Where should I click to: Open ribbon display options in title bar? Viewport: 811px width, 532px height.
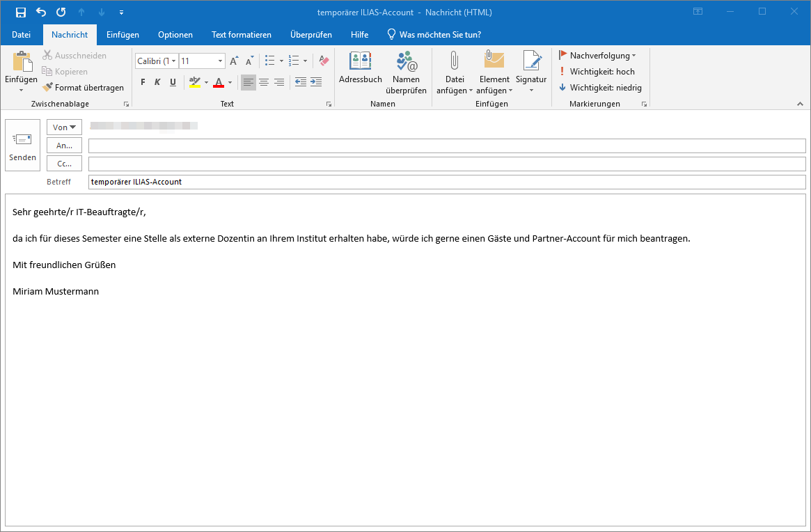pos(698,12)
